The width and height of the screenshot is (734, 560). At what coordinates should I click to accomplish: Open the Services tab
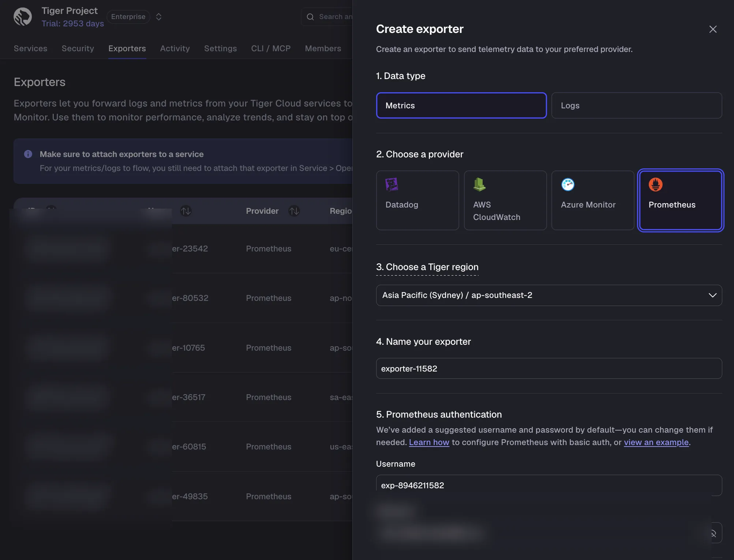pos(30,48)
